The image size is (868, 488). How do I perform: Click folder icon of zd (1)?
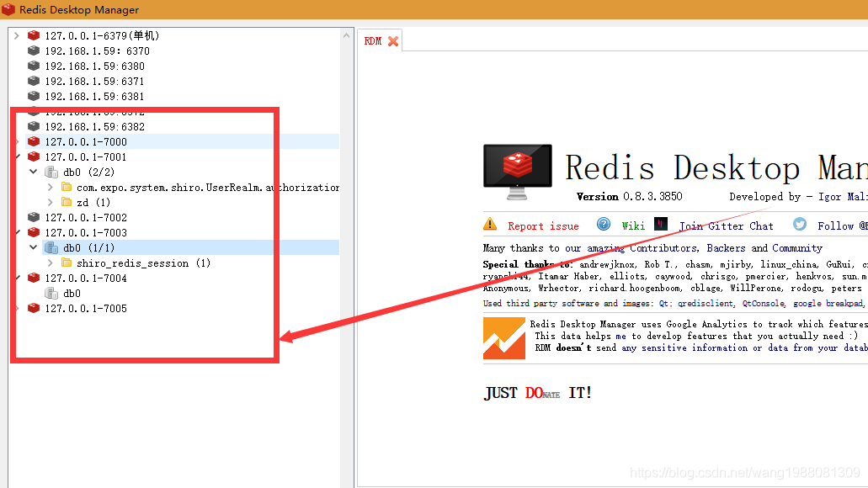[x=67, y=202]
